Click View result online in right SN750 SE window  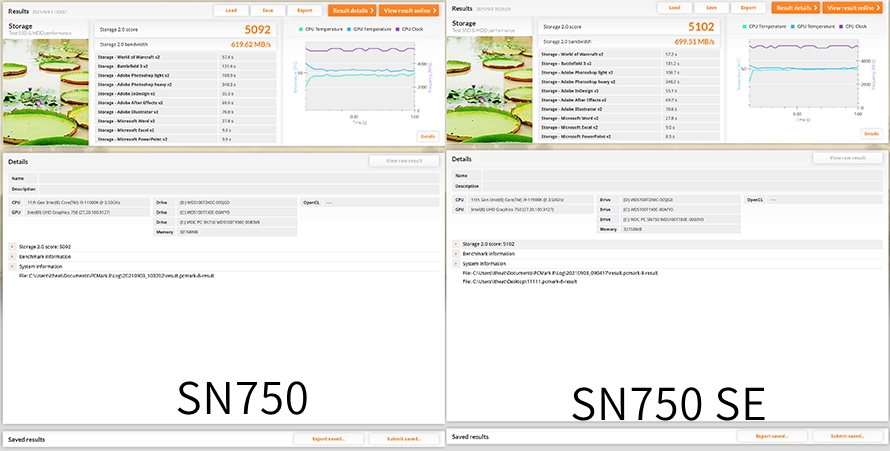(853, 8)
